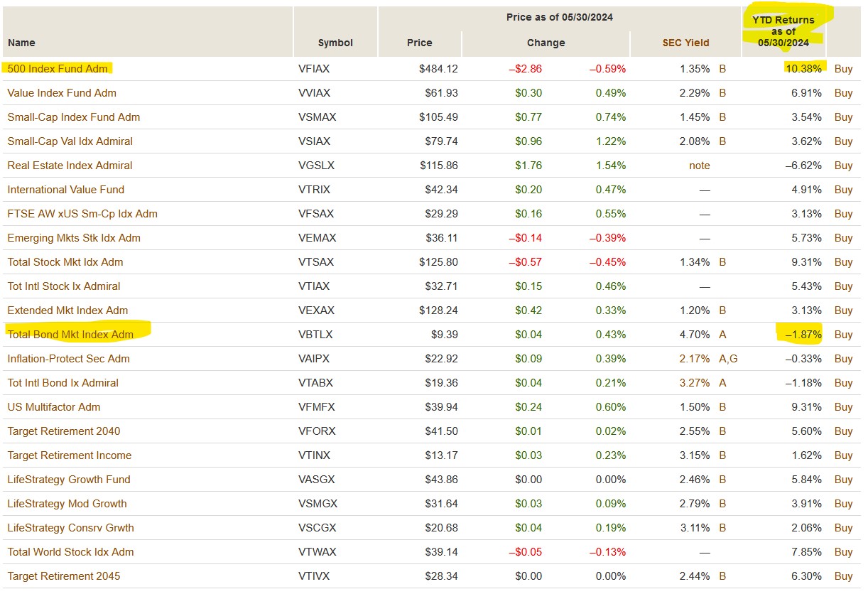
Task: Open Total Bond Mkt Index Adm link
Action: tap(70, 335)
